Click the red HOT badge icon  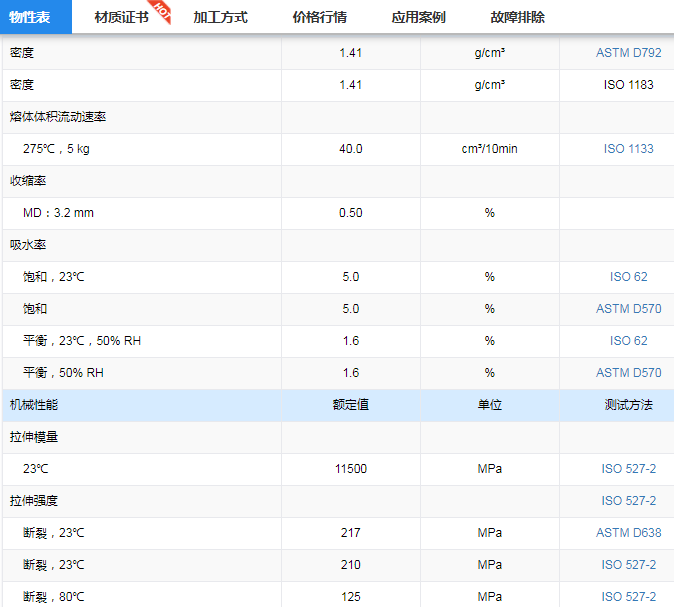pos(160,11)
